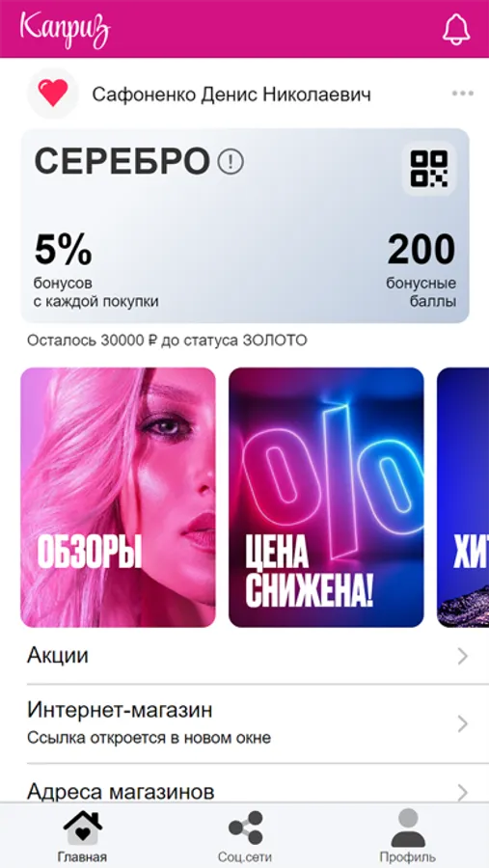This screenshot has width=489, height=868.
Task: Open the ОБЗОРЫ banner
Action: [118, 497]
